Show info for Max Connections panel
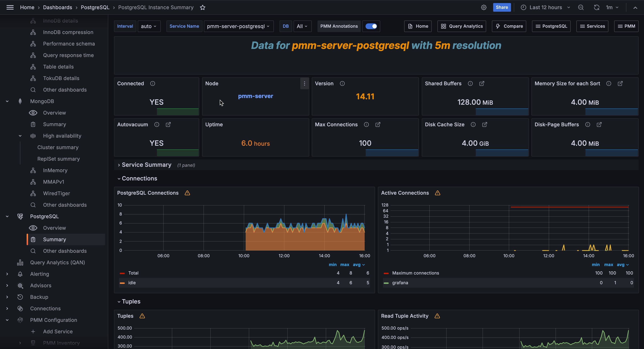This screenshot has width=644, height=349. click(366, 125)
